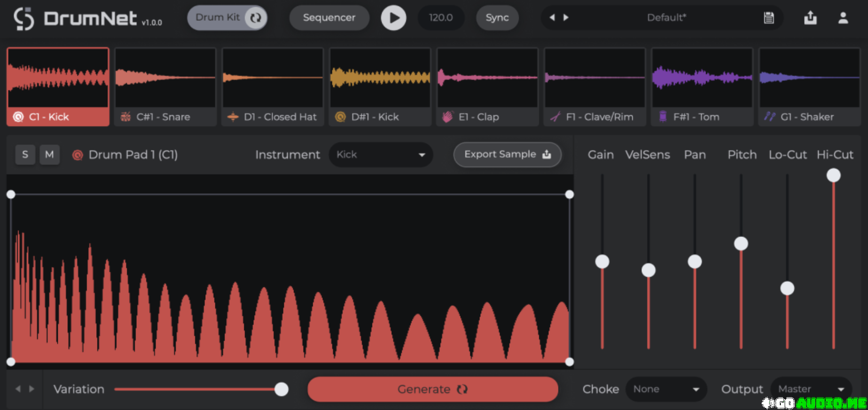The width and height of the screenshot is (868, 410).
Task: Click the hi-hat icon on pad D1
Action: (233, 117)
